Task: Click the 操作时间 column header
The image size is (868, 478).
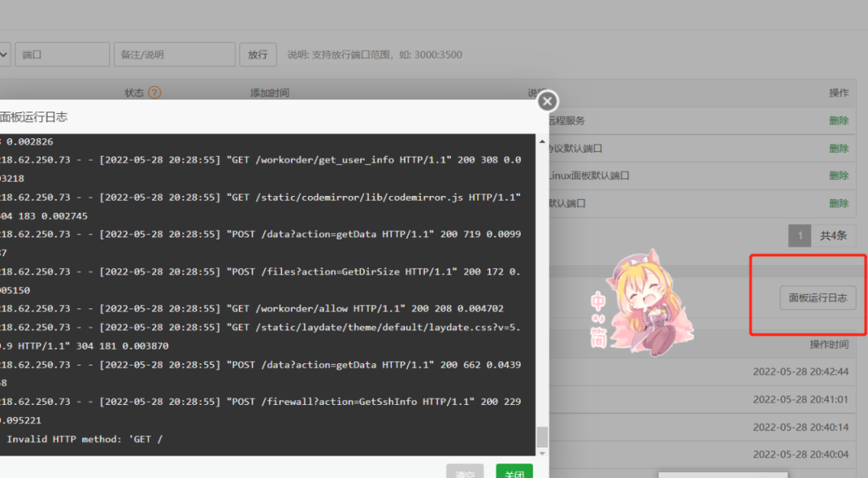Action: [x=829, y=344]
